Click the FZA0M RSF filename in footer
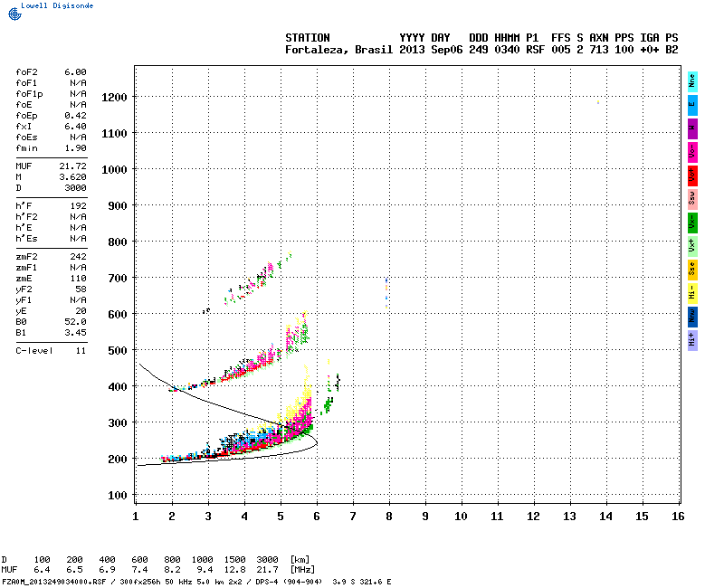Viewport: 724px width, 588px height. point(54,582)
